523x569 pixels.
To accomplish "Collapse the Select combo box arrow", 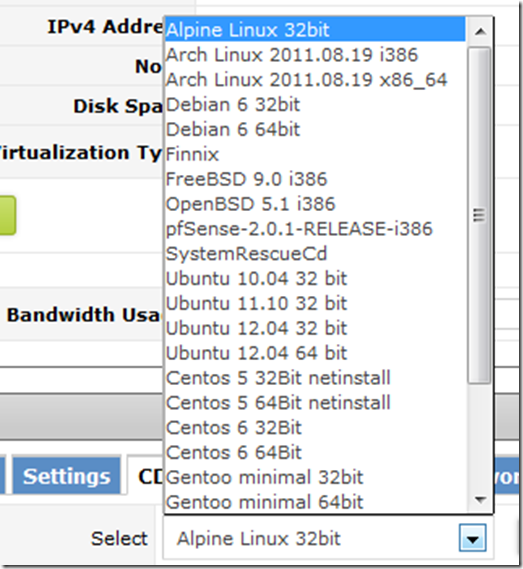I will pos(473,538).
